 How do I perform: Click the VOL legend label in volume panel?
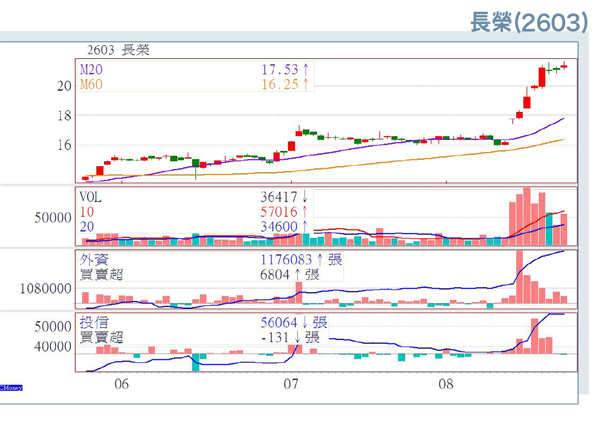point(92,197)
